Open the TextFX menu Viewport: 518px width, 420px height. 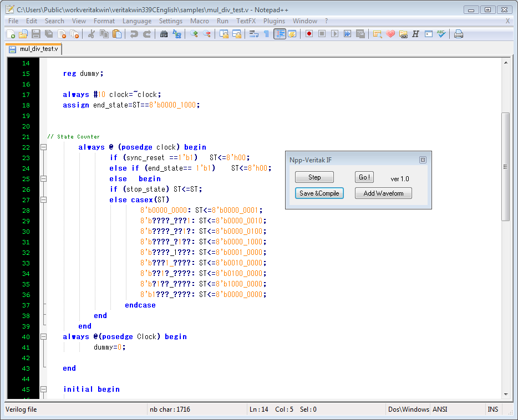tap(246, 21)
